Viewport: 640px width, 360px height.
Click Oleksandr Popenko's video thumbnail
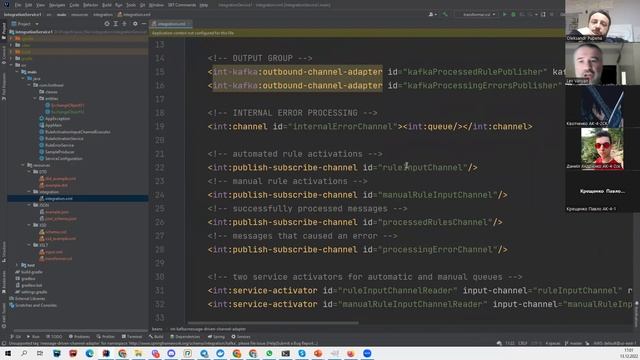click(602, 21)
